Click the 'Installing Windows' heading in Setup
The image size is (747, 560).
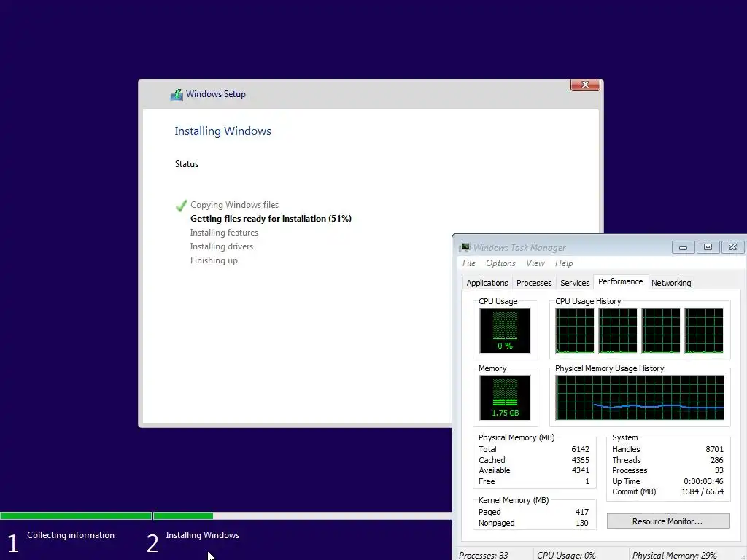coord(222,131)
